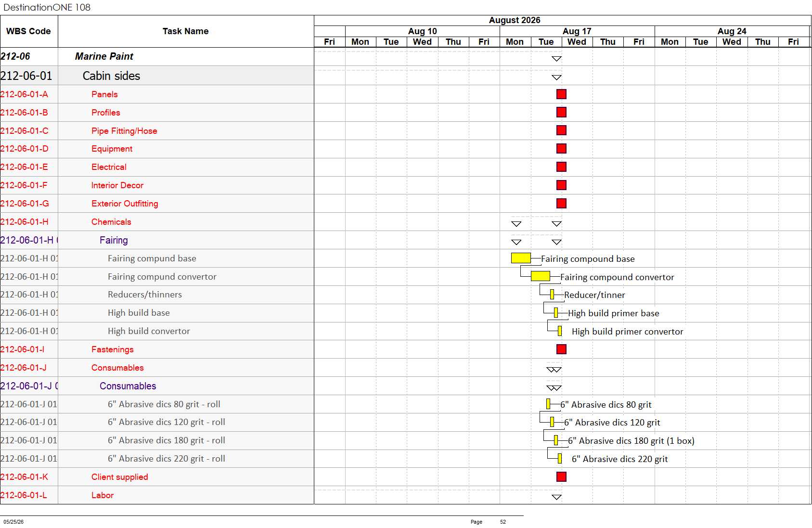Image resolution: width=812 pixels, height=528 pixels.
Task: Click the Task Name column header
Action: (x=186, y=31)
